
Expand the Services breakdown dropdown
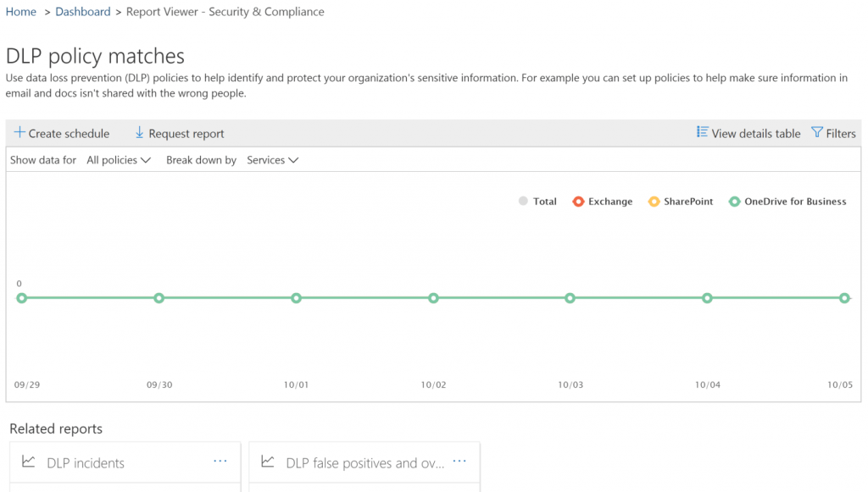point(272,159)
